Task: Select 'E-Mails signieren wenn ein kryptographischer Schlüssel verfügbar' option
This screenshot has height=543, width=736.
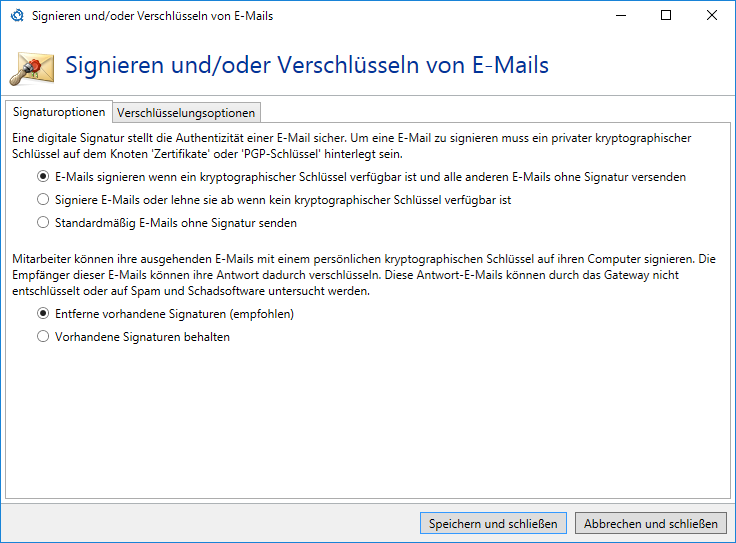Action: click(x=43, y=177)
